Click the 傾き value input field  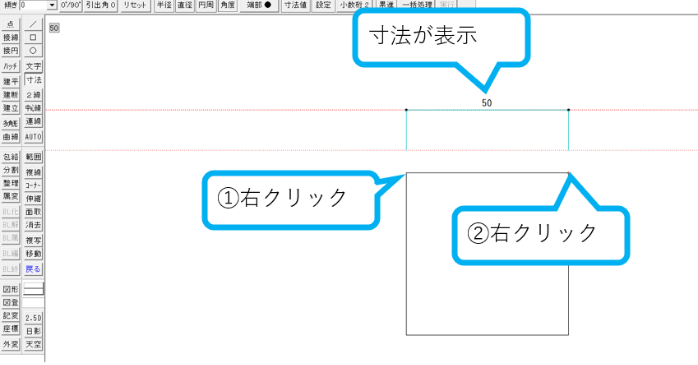click(x=33, y=5)
